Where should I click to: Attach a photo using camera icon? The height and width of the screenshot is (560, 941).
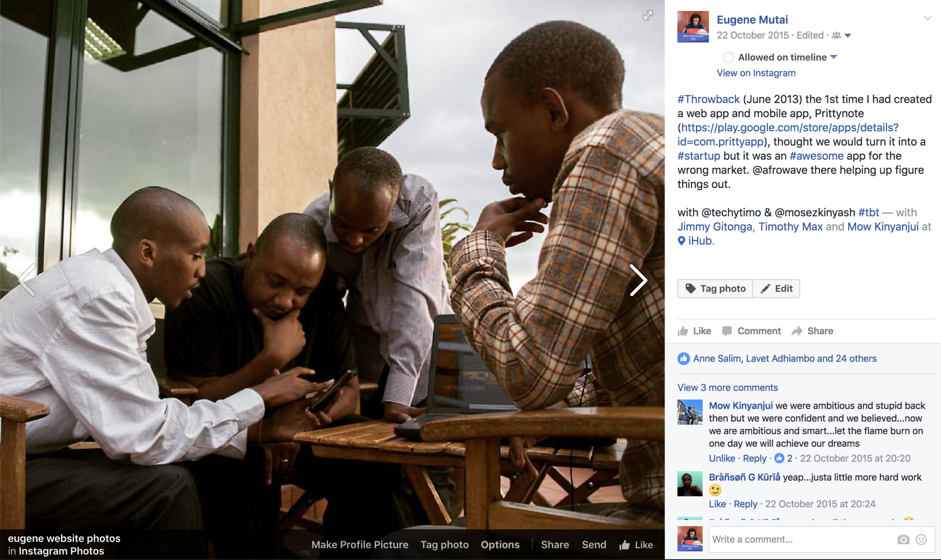[903, 539]
